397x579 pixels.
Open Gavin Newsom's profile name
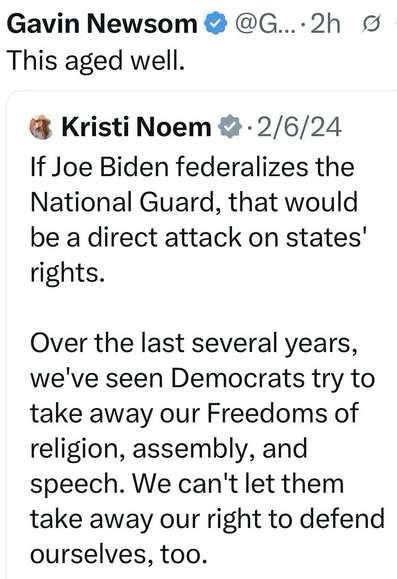coord(102,24)
